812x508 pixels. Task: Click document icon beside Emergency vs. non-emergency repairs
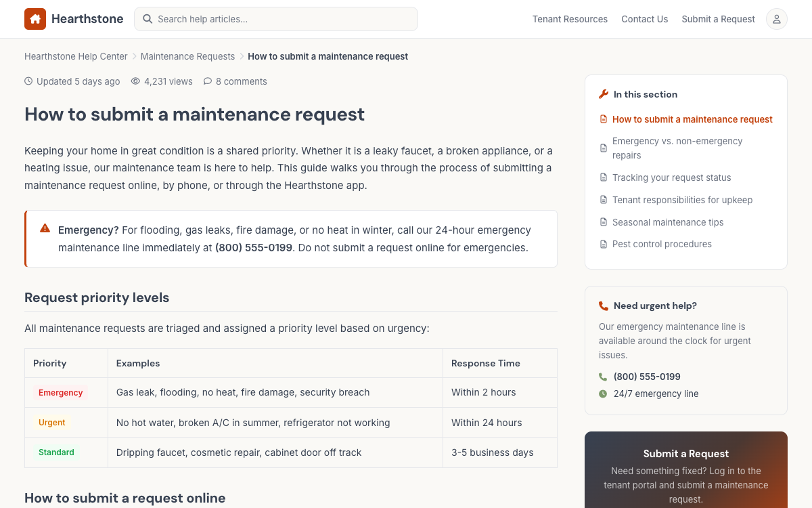point(604,148)
